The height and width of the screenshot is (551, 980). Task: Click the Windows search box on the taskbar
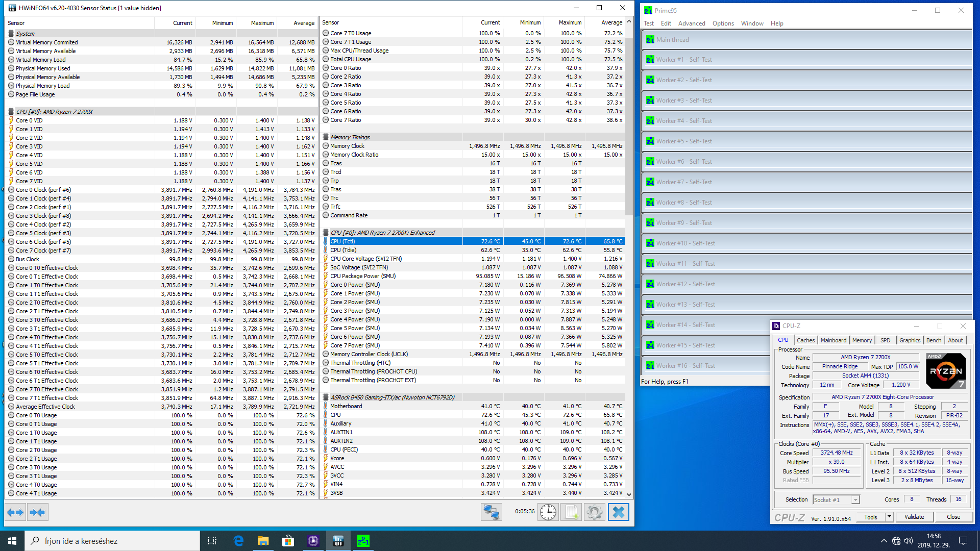click(112, 541)
